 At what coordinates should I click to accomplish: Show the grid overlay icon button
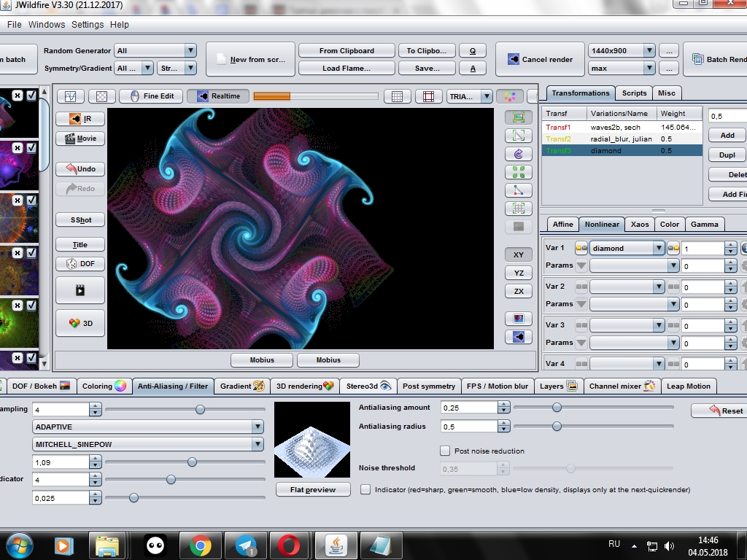(x=397, y=96)
